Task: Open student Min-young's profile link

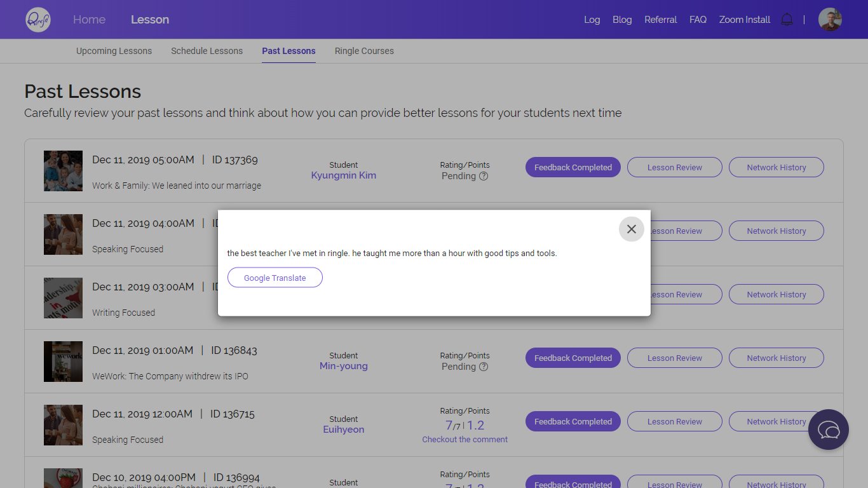Action: [344, 366]
